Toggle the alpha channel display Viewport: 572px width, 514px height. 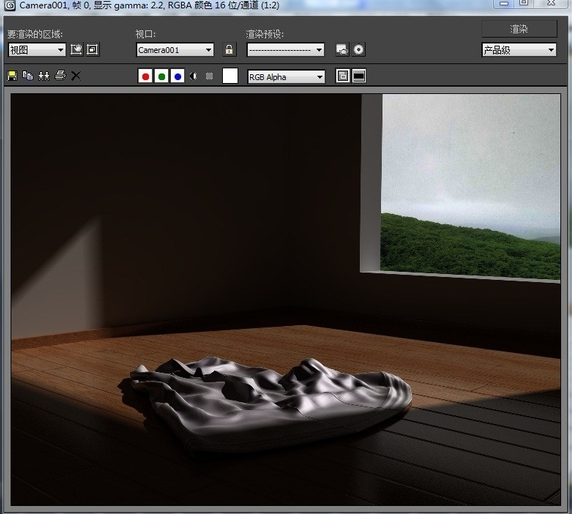pyautogui.click(x=193, y=76)
